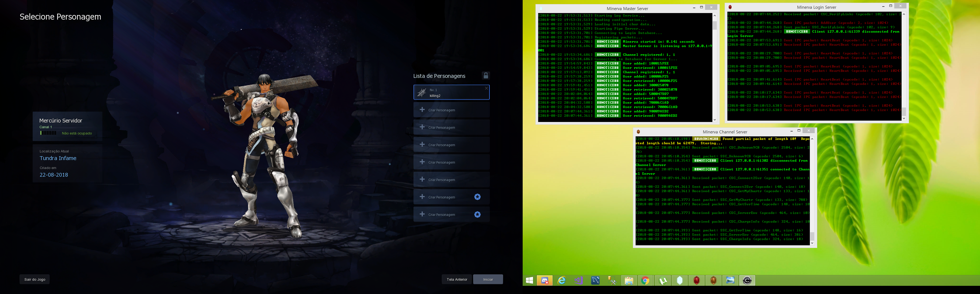The height and width of the screenshot is (294, 980).
Task: Launch MySQL Workbench from the taskbar
Action: 595,281
